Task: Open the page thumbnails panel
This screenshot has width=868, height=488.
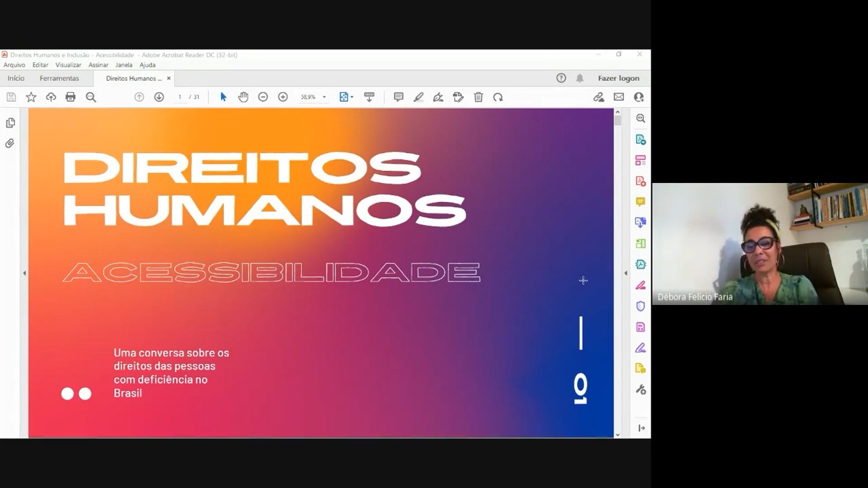Action: click(x=10, y=123)
